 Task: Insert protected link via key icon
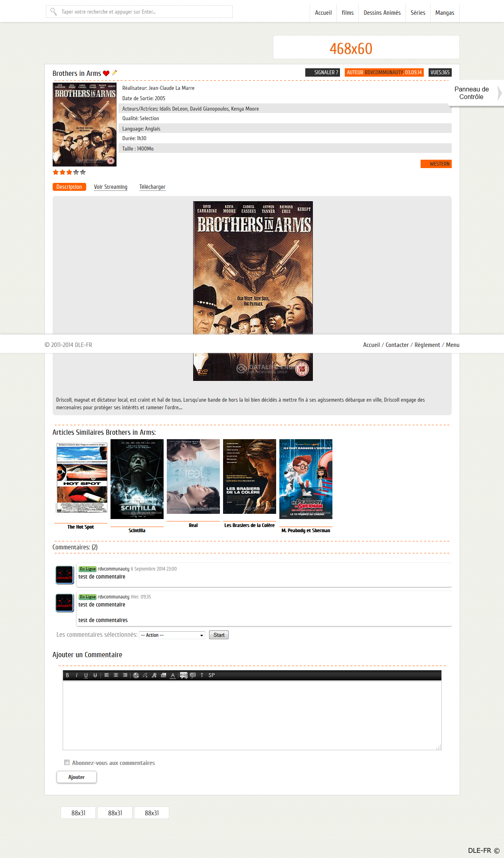(x=154, y=675)
